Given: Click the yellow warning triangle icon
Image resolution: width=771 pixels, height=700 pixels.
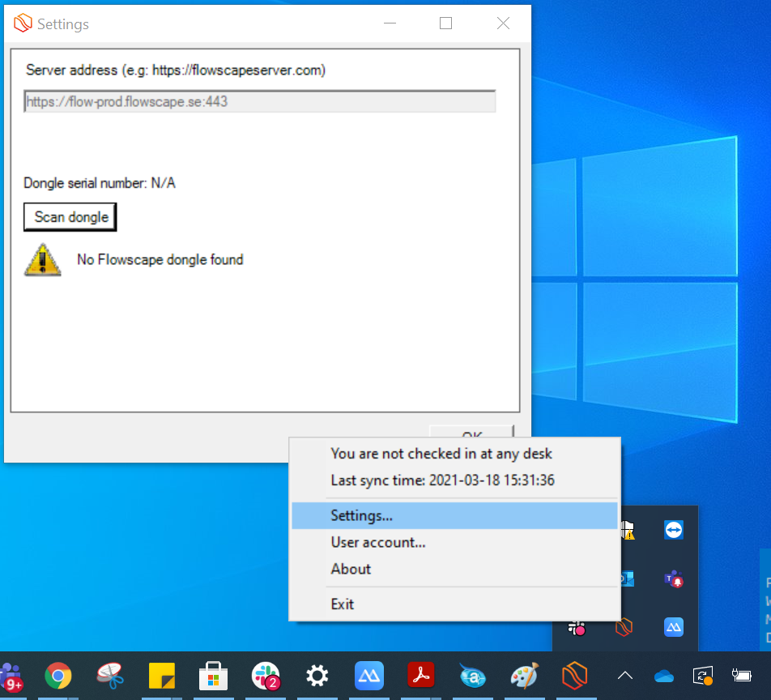Looking at the screenshot, I should pyautogui.click(x=43, y=260).
